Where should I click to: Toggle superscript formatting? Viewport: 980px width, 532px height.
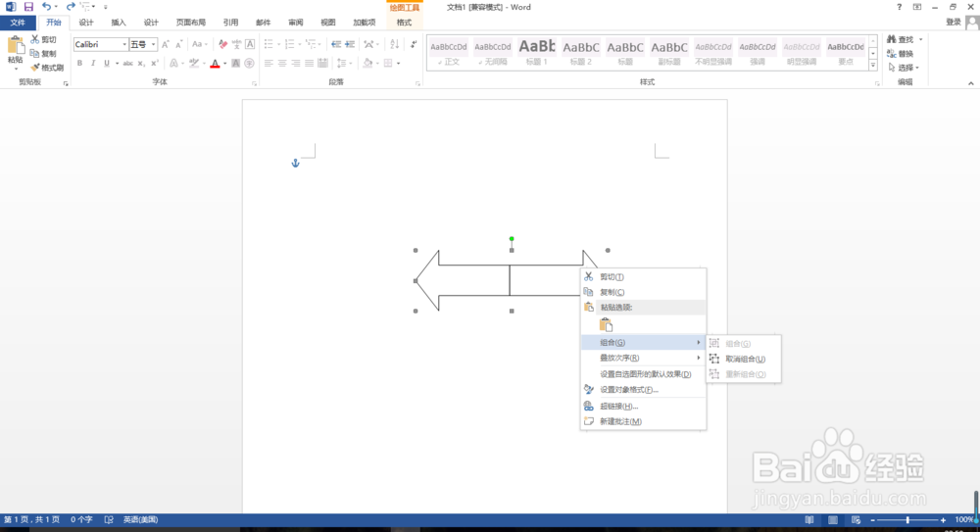pos(155,63)
